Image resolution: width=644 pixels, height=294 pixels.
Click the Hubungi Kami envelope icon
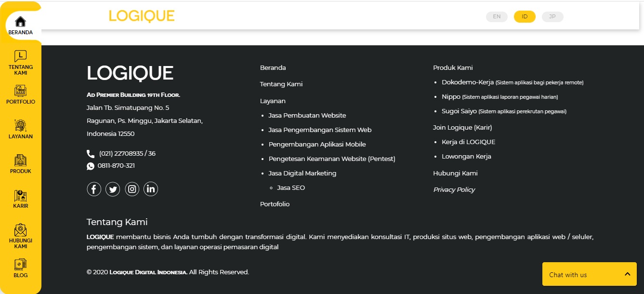point(20,230)
